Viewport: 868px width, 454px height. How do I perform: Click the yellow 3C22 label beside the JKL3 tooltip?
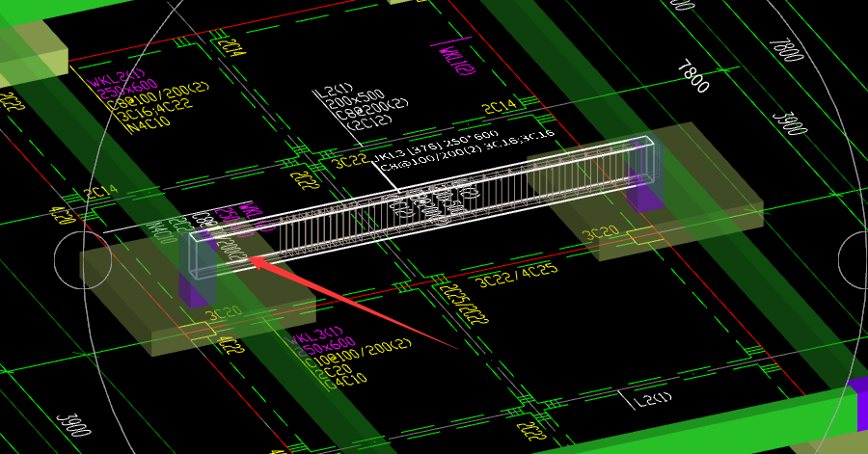coord(350,161)
